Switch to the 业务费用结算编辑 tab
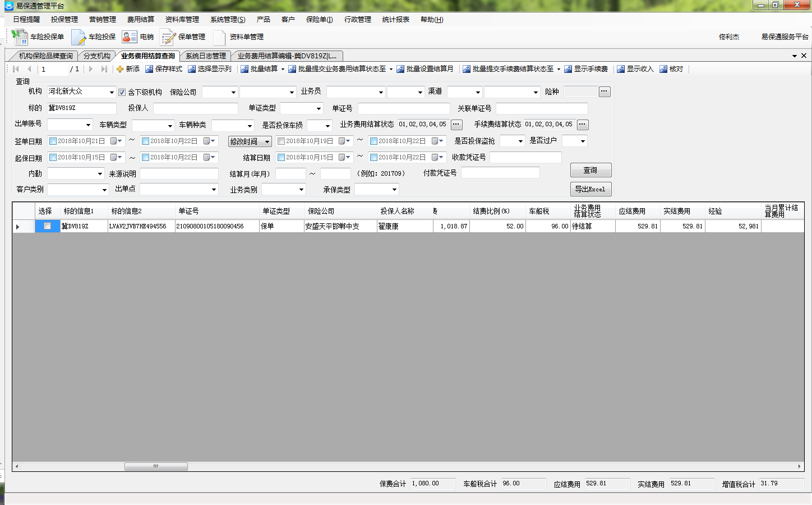This screenshot has width=812, height=505. 287,56
